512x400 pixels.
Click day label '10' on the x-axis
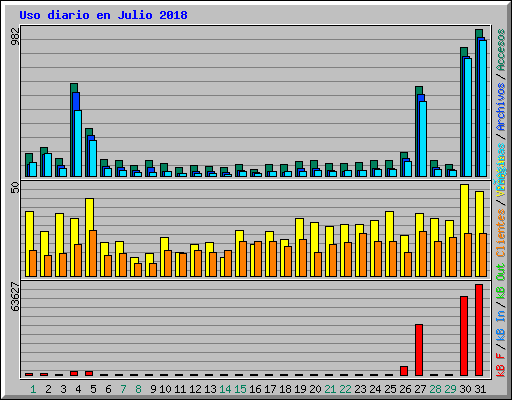coord(165,389)
